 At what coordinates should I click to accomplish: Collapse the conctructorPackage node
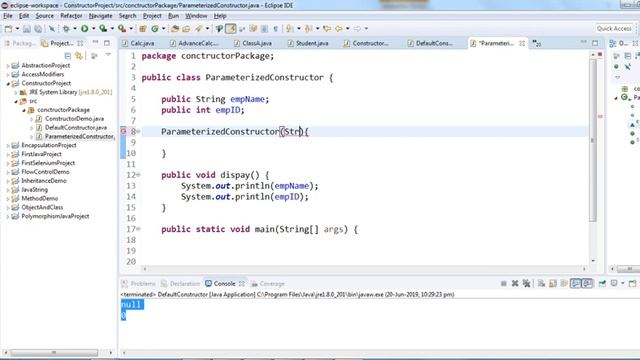24,110
